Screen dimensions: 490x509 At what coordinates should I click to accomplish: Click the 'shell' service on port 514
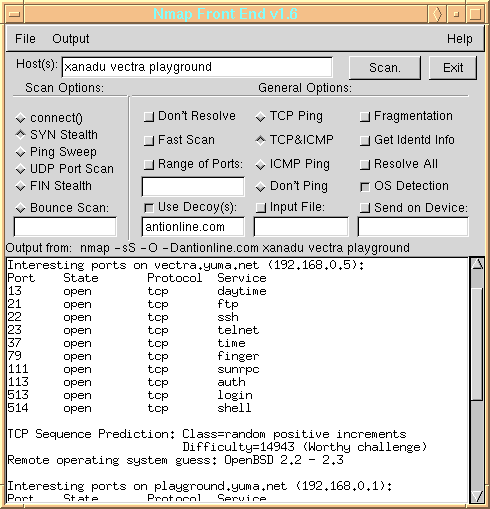pyautogui.click(x=234, y=408)
